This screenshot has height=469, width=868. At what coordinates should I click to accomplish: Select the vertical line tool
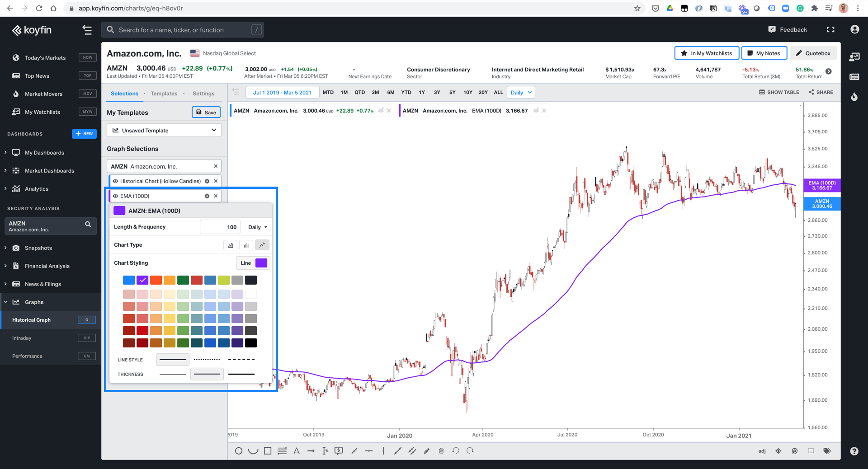(383, 451)
